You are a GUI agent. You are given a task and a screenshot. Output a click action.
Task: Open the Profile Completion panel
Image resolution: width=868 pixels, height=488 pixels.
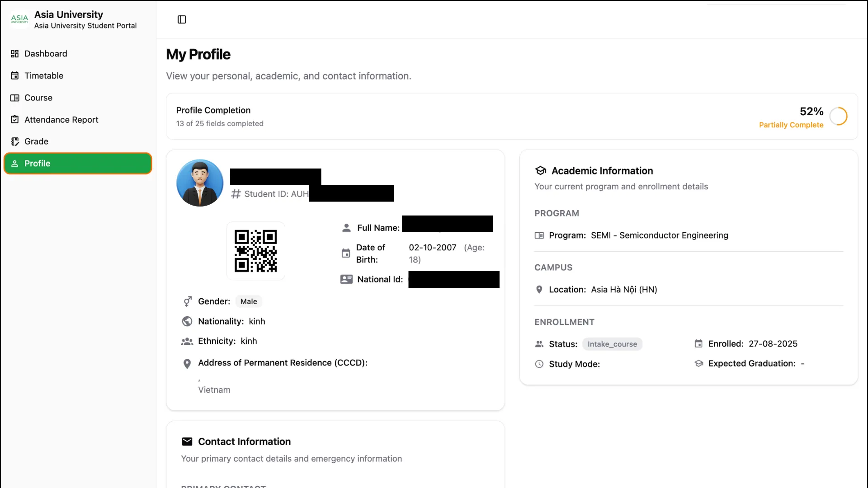[x=213, y=110]
